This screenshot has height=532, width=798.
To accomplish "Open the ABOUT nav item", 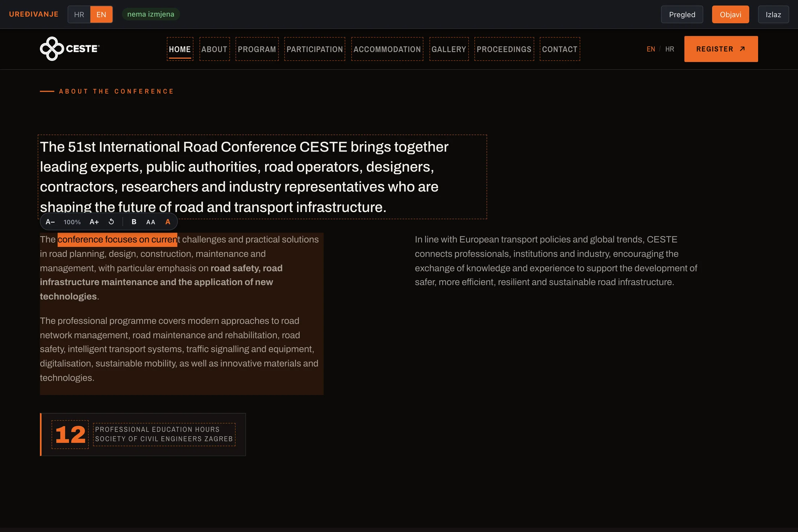I will 214,49.
